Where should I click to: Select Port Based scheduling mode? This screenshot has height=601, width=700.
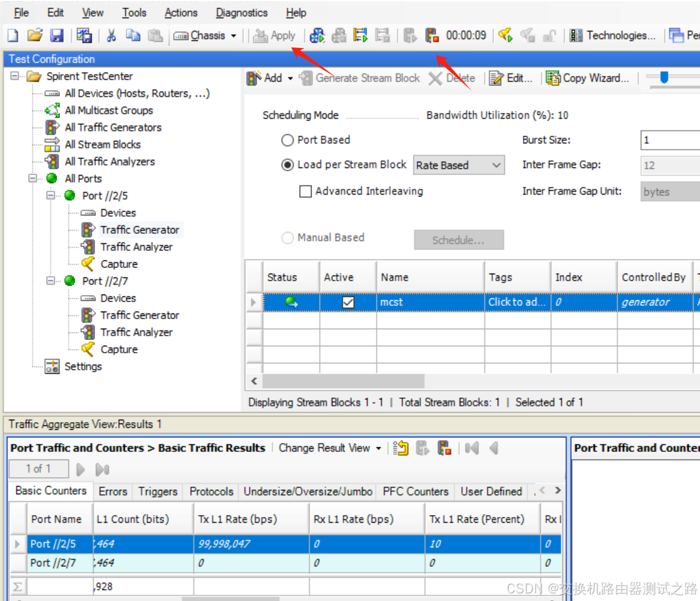(287, 140)
